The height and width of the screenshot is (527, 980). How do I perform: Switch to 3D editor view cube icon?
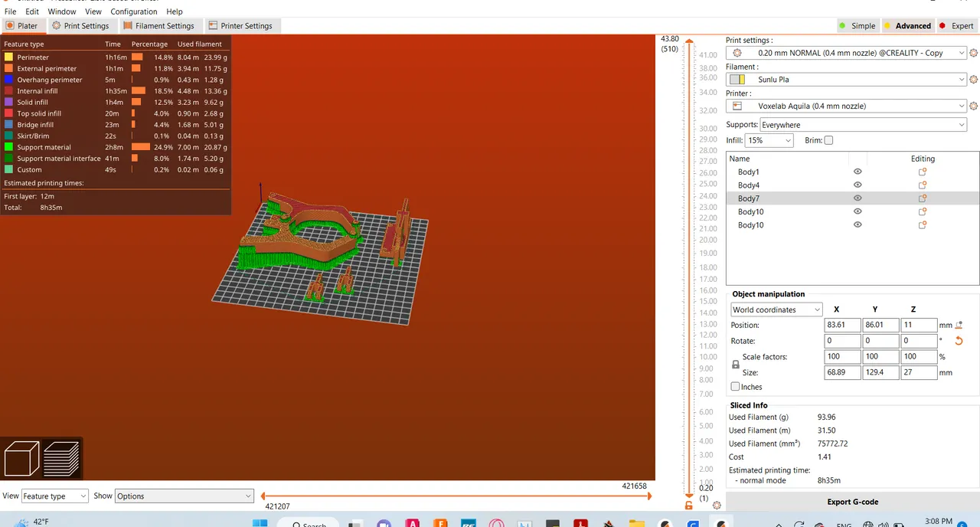[21, 459]
